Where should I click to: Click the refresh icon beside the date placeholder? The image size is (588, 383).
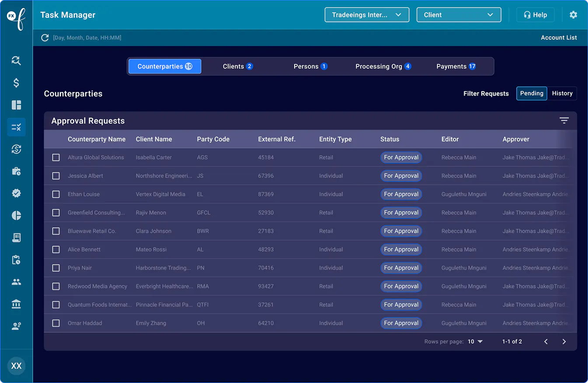(x=45, y=38)
